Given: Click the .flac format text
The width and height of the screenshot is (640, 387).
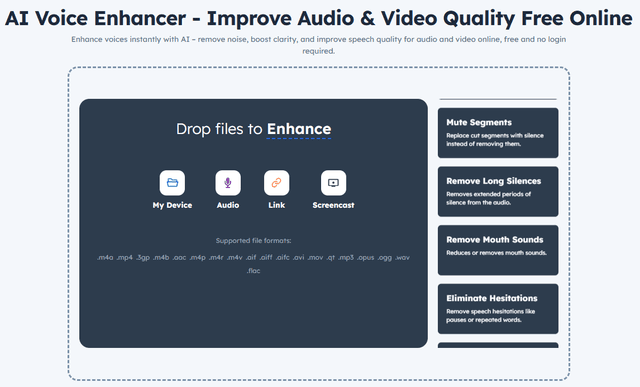Looking at the screenshot, I should point(253,271).
